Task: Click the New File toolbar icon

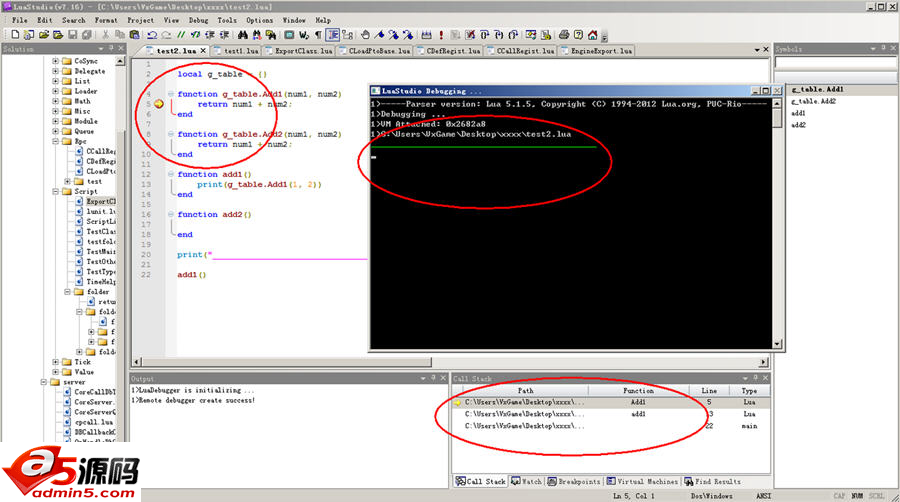Action: (x=15, y=34)
